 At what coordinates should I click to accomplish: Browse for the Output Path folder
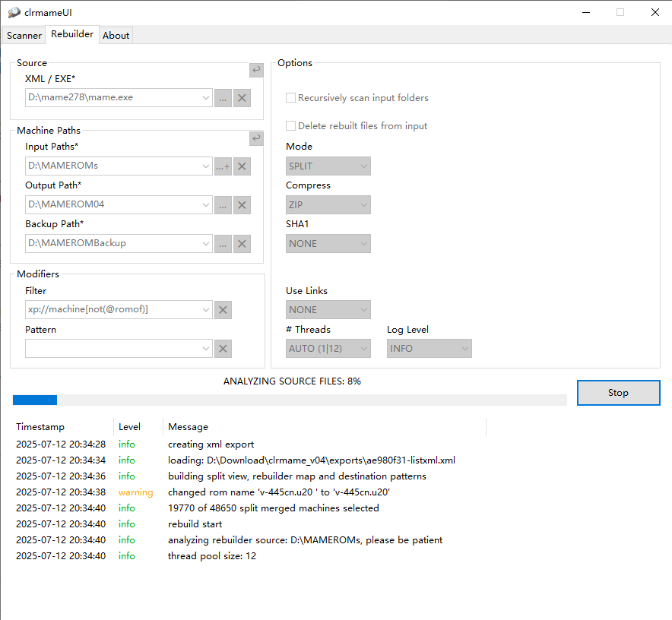coord(223,205)
